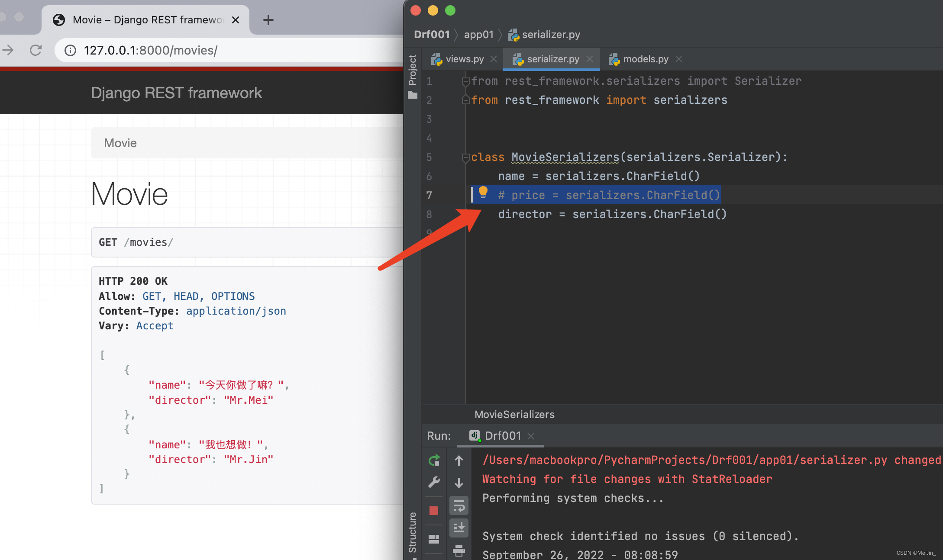Click the wrench settings icon in Run panel
Image resolution: width=943 pixels, height=560 pixels.
coord(434,482)
